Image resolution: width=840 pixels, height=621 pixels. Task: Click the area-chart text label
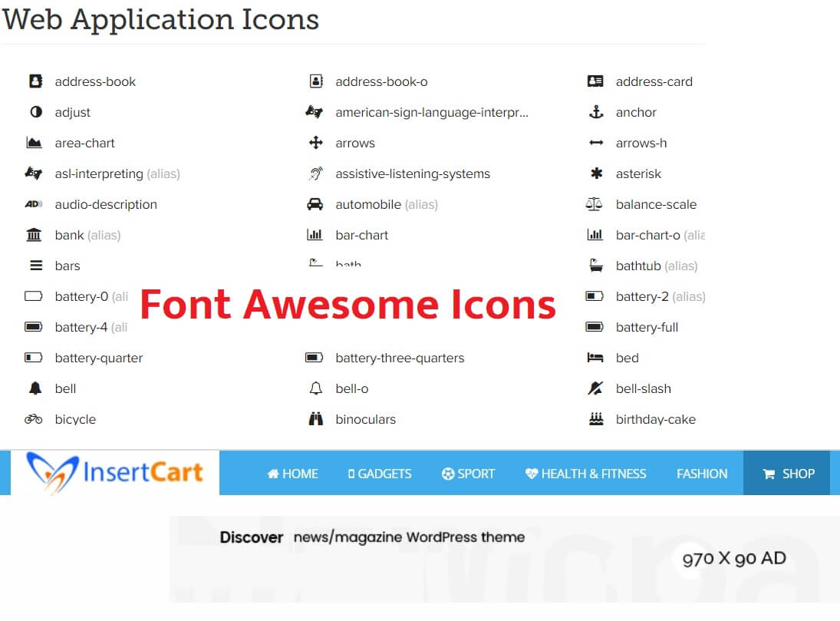(x=84, y=144)
